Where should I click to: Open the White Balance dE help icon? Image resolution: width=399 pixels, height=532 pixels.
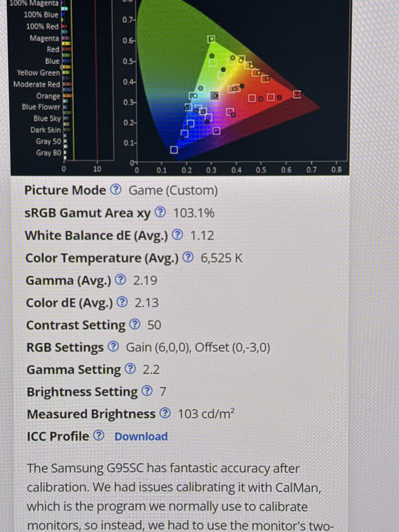(178, 235)
